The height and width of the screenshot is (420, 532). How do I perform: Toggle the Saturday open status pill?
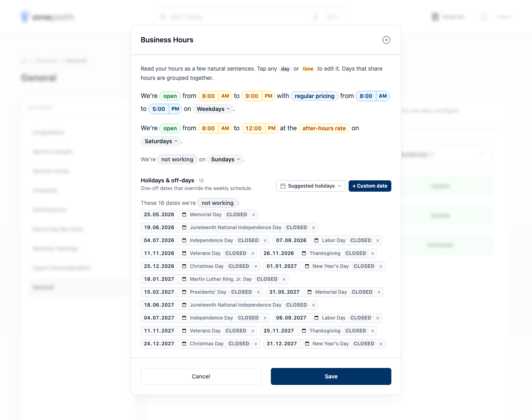click(x=170, y=128)
